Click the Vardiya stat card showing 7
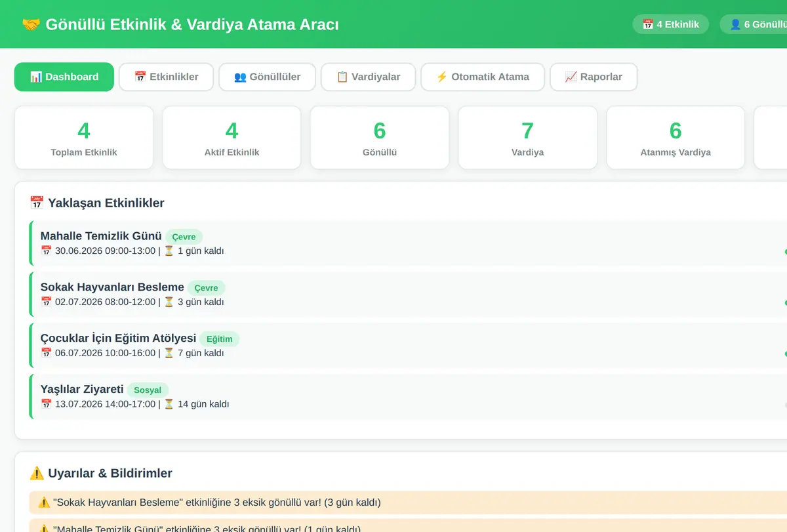This screenshot has width=787, height=532. [528, 138]
